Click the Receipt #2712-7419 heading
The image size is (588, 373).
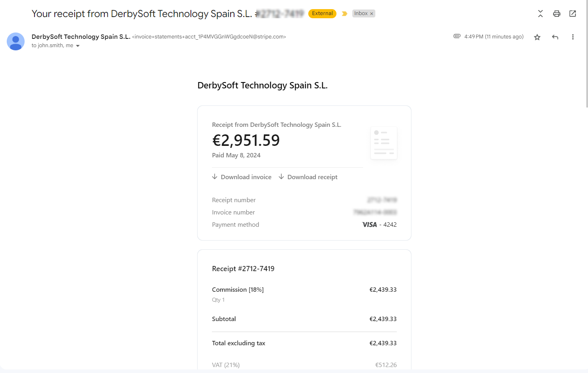tap(243, 269)
